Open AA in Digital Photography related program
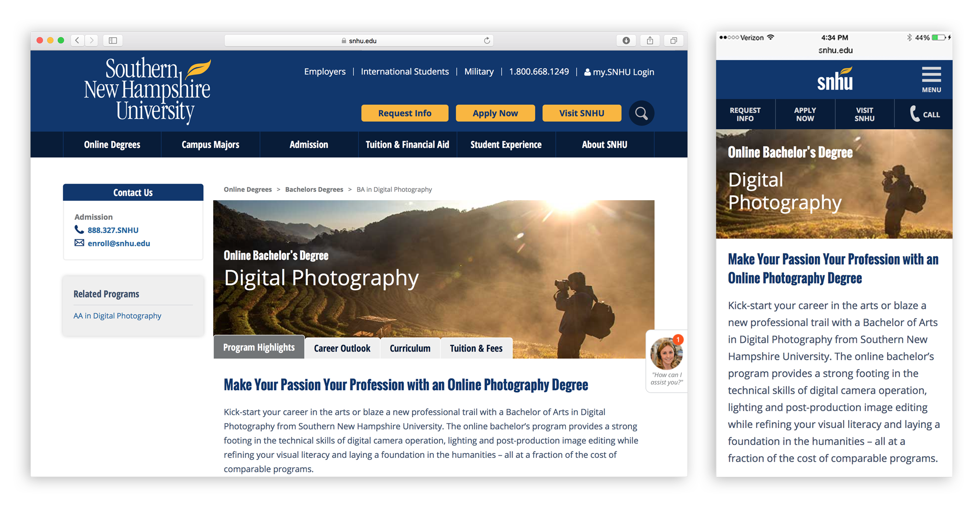 coord(117,316)
